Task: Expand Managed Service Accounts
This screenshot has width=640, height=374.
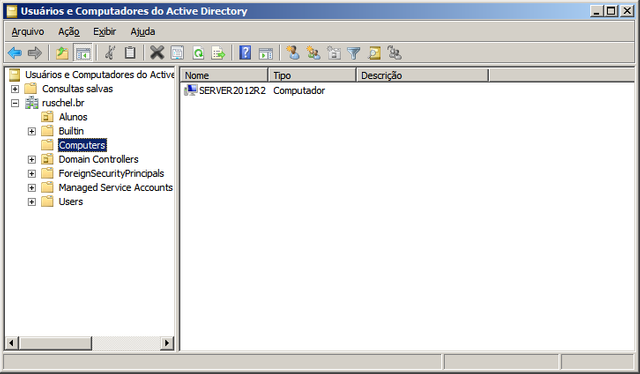Action: click(x=32, y=188)
